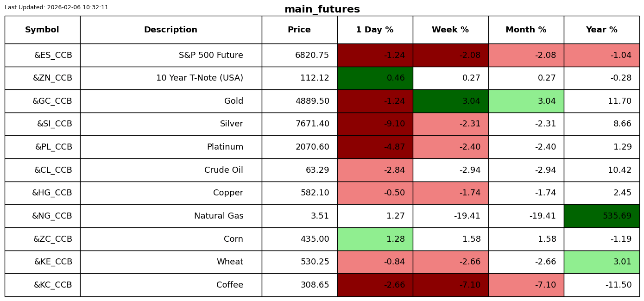The width and height of the screenshot is (644, 301).
Task: Click the Month % column header
Action: (x=526, y=30)
